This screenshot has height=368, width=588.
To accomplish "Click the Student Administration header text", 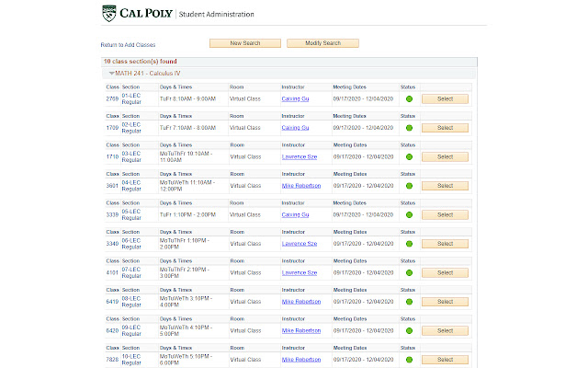I will (x=217, y=15).
